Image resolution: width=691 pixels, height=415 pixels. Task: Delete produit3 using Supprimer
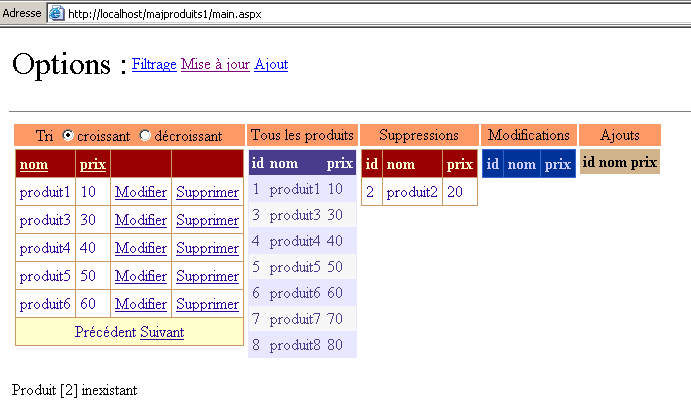click(x=207, y=220)
